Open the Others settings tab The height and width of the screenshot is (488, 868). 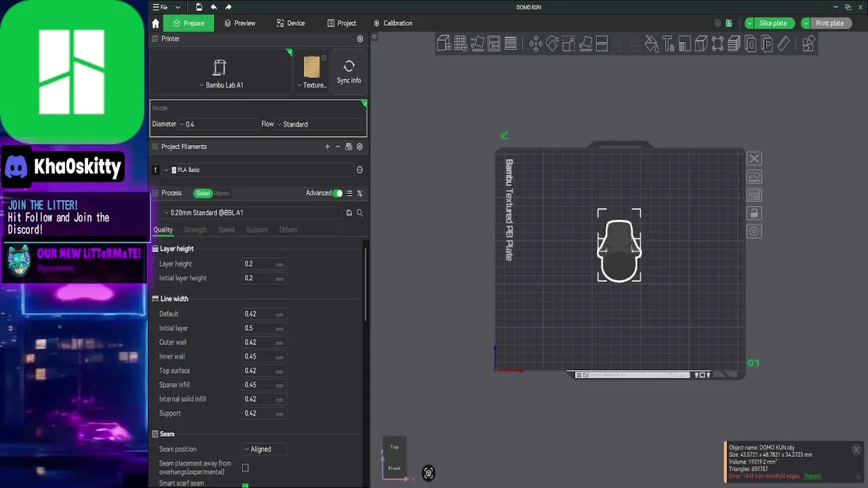[288, 230]
